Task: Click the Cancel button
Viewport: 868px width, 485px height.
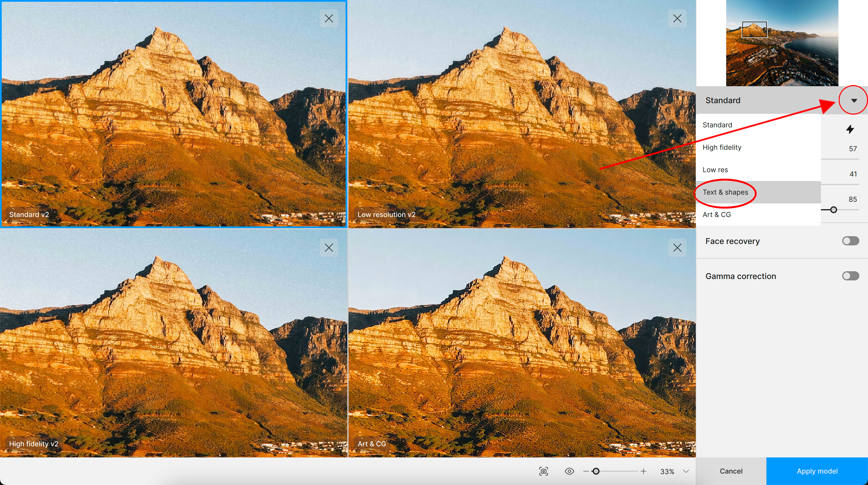Action: coord(731,471)
